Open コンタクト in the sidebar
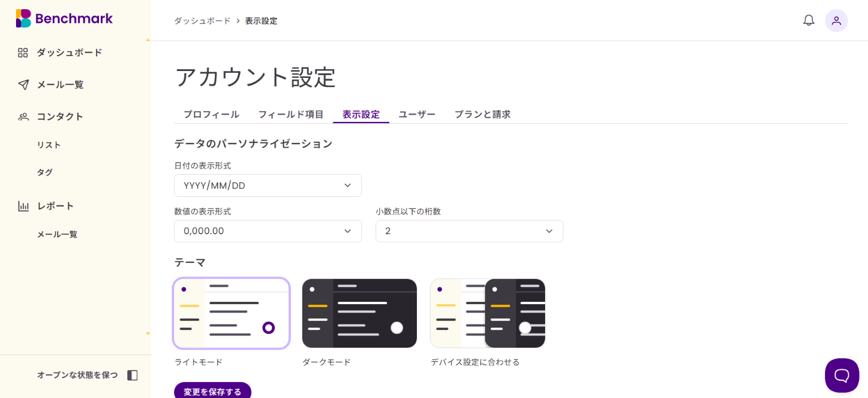The image size is (868, 398). 60,117
